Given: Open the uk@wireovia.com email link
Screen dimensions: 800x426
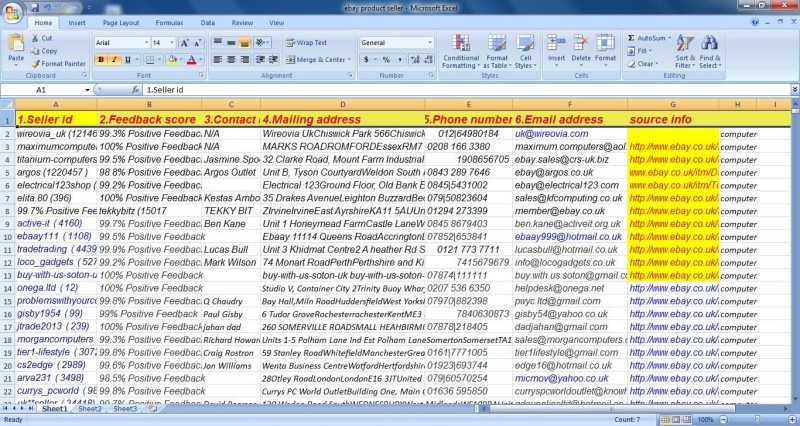Looking at the screenshot, I should [x=552, y=134].
